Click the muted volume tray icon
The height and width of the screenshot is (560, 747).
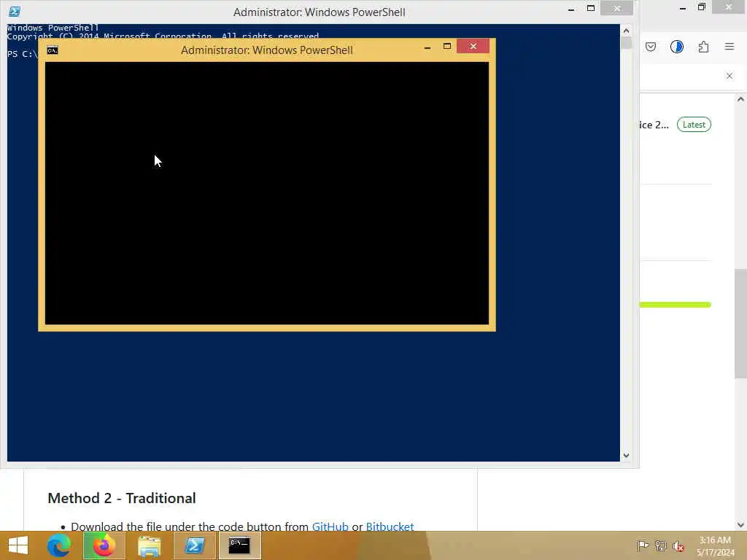tap(678, 545)
